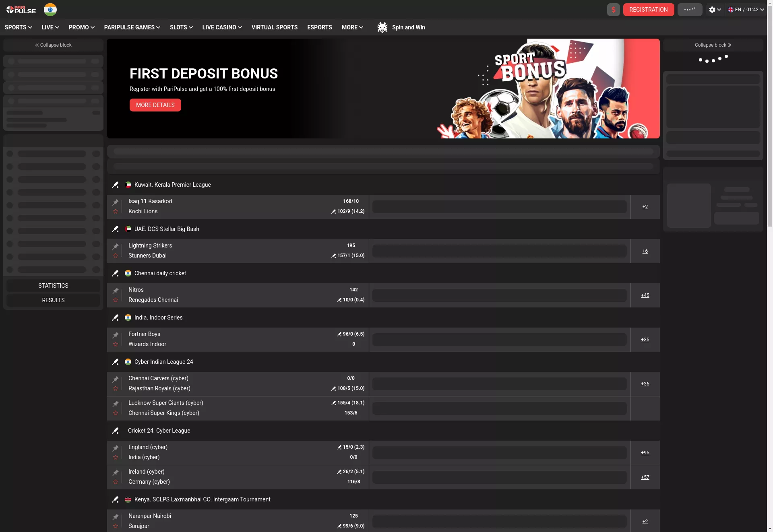Open +36 markets for Chennai Carvers match
The width and height of the screenshot is (773, 532).
645,384
